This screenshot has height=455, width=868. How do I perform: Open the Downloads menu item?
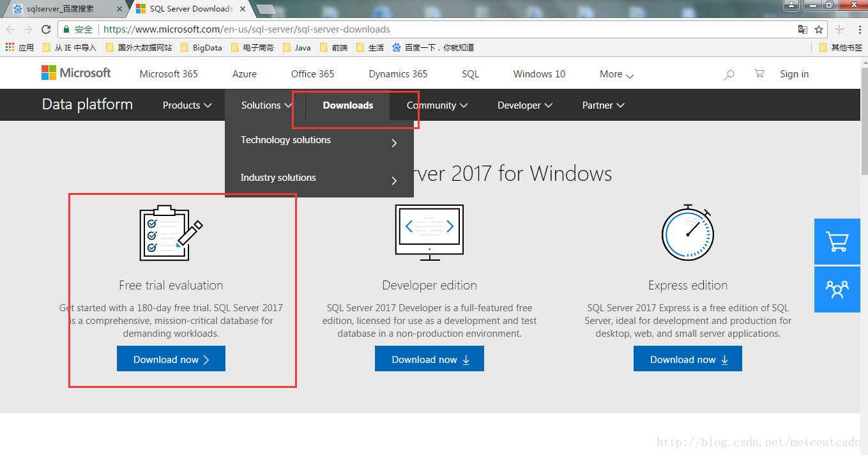click(x=348, y=105)
